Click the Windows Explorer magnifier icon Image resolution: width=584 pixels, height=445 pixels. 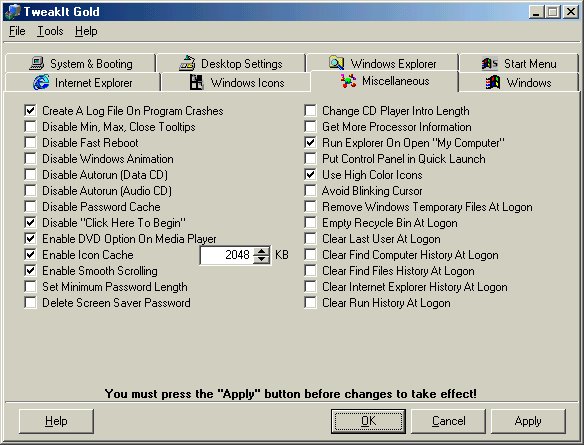[336, 63]
